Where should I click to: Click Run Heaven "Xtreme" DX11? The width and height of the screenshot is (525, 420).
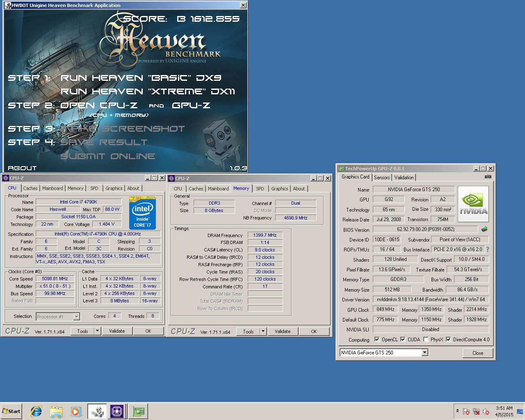click(148, 91)
